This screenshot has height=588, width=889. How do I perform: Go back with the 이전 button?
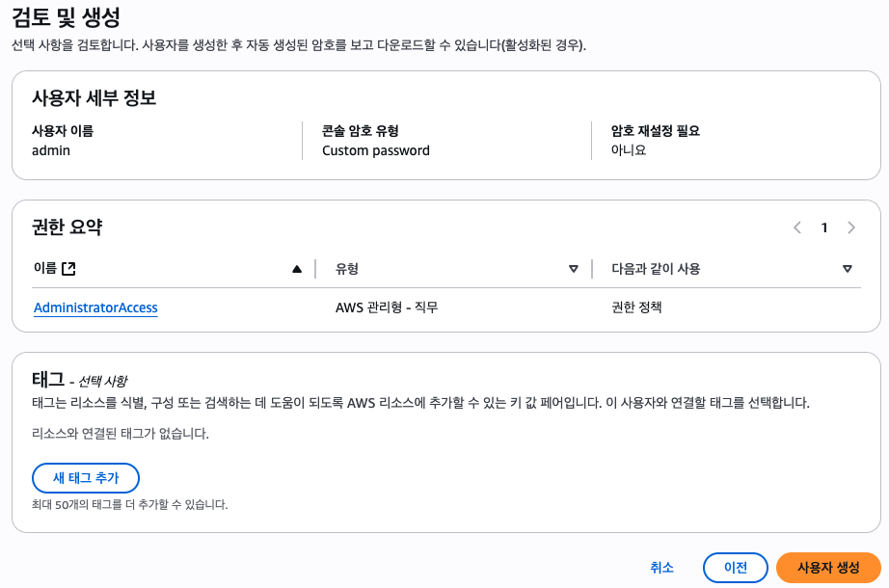(736, 568)
